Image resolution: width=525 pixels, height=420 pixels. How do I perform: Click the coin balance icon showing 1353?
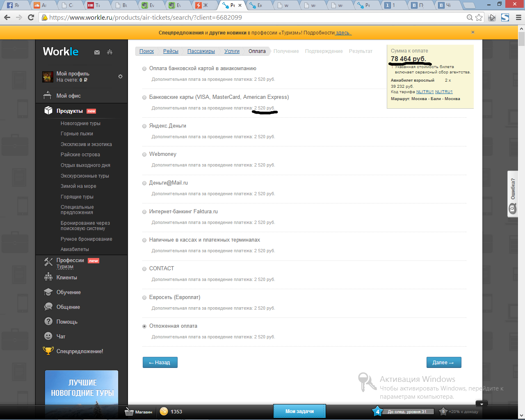pos(164,411)
